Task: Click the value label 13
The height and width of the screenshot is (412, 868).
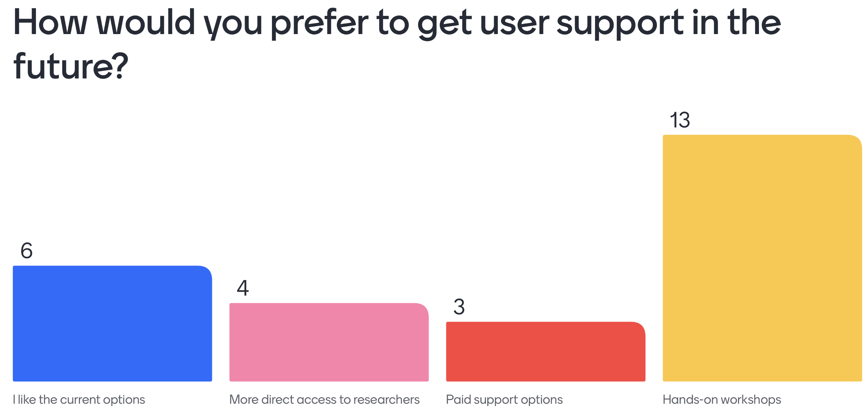Action: (680, 120)
